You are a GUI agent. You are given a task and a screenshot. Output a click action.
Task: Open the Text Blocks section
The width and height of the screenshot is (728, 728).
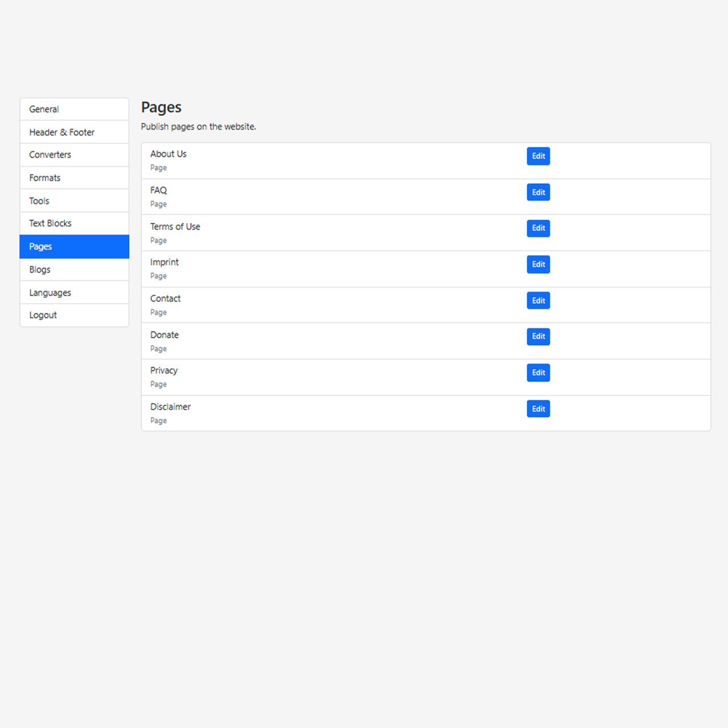(75, 224)
